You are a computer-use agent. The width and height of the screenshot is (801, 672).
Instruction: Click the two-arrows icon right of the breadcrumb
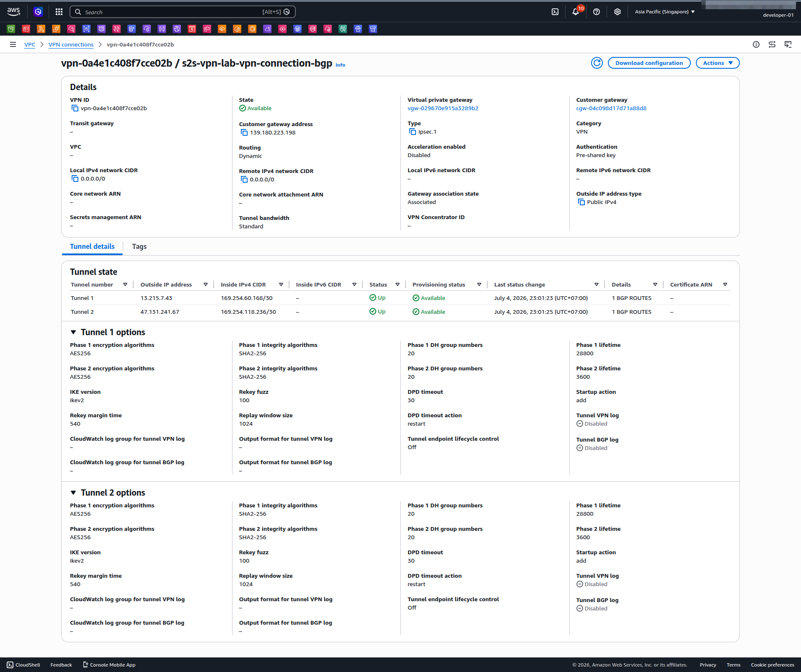point(772,44)
